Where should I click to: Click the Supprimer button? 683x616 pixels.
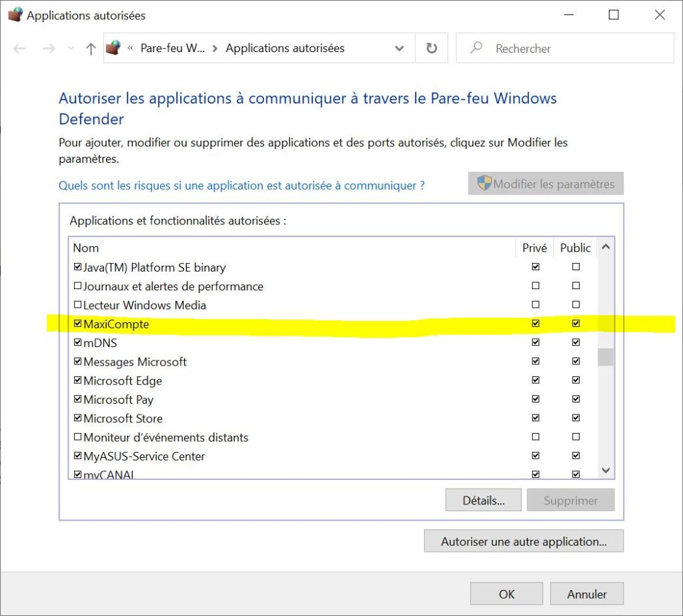pos(571,500)
